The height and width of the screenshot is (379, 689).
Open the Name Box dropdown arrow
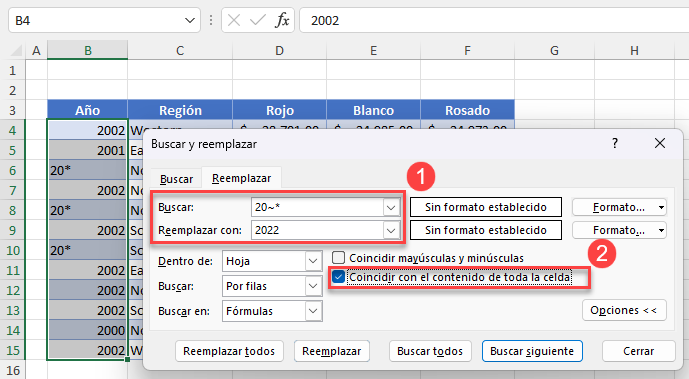(x=190, y=20)
